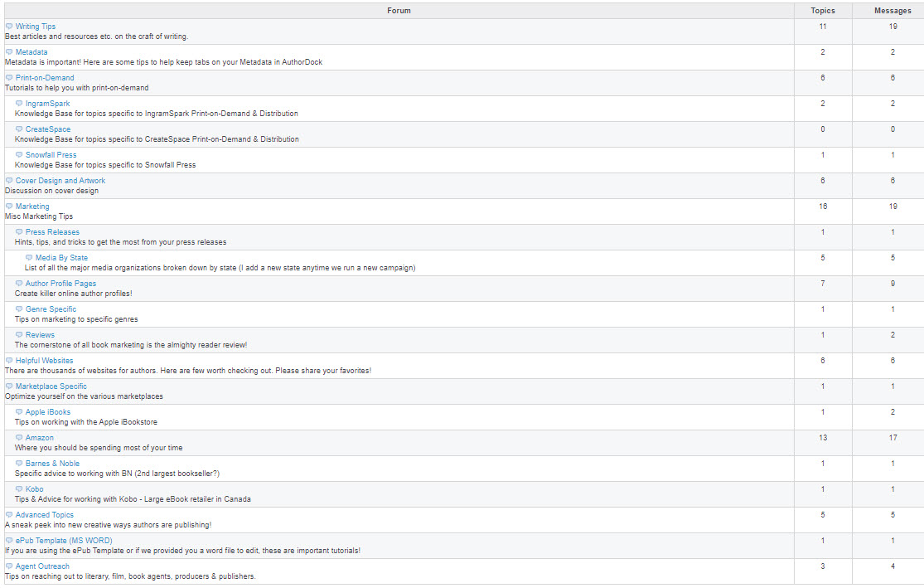Click description 'Where you should be spending most of your time'
The width and height of the screenshot is (924, 588).
click(99, 448)
